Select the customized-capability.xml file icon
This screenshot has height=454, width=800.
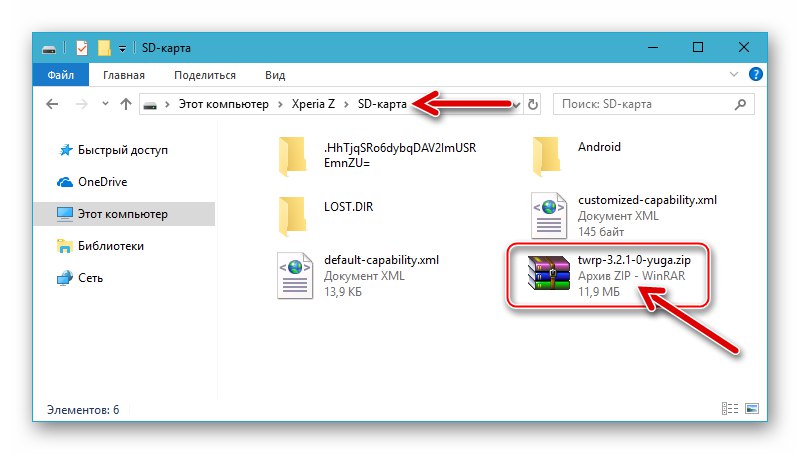click(x=549, y=215)
